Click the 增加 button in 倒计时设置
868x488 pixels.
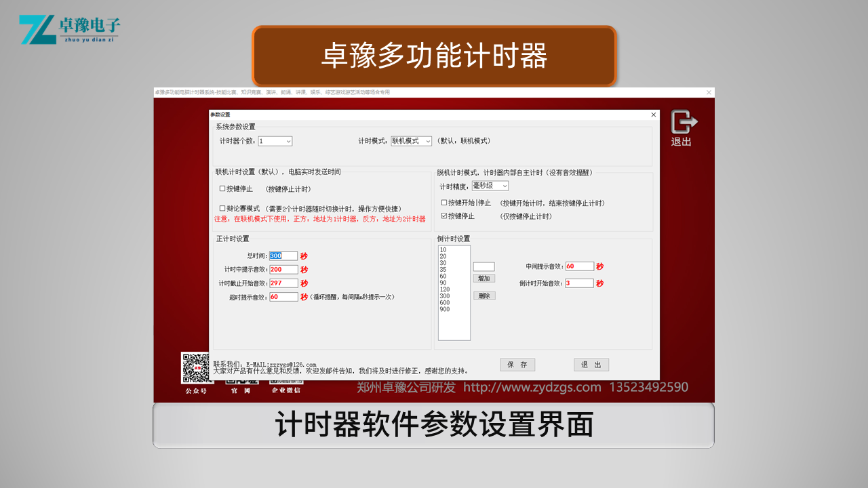pyautogui.click(x=484, y=278)
